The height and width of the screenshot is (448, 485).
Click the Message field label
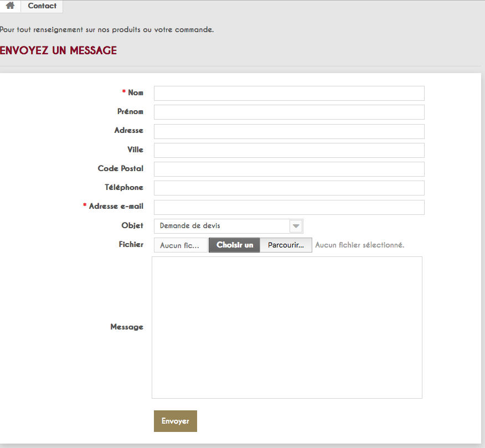point(127,327)
